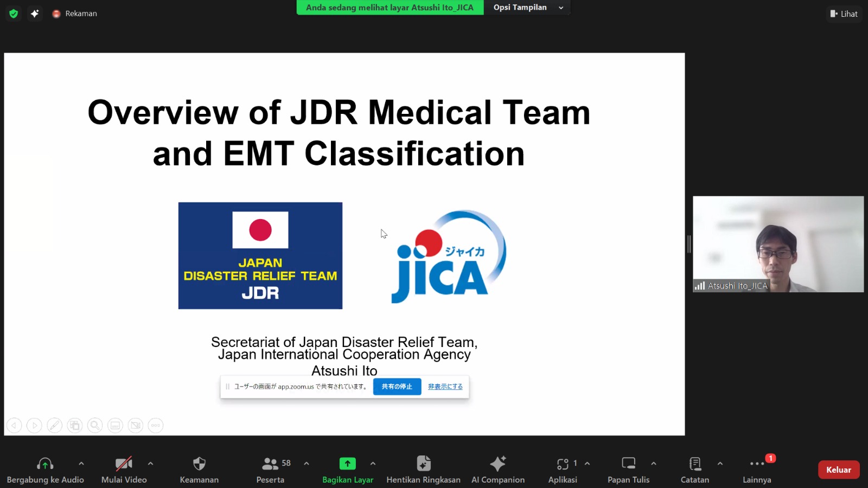Click the JICA logo on slide
This screenshot has width=868, height=488.
pyautogui.click(x=449, y=256)
